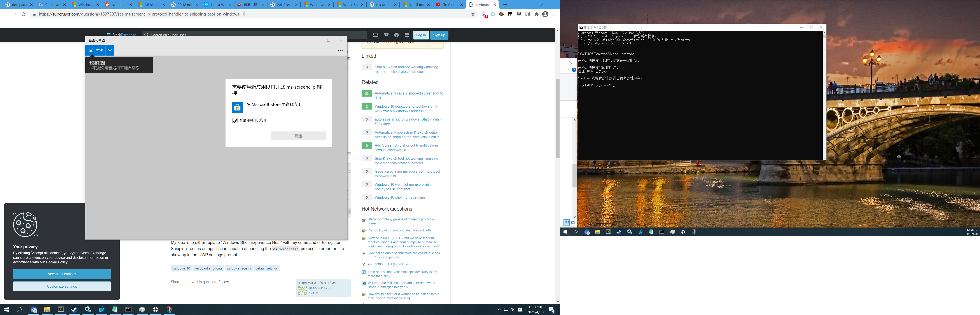Open Stack Exchange inbox icon
The image size is (980, 315).
click(x=376, y=35)
